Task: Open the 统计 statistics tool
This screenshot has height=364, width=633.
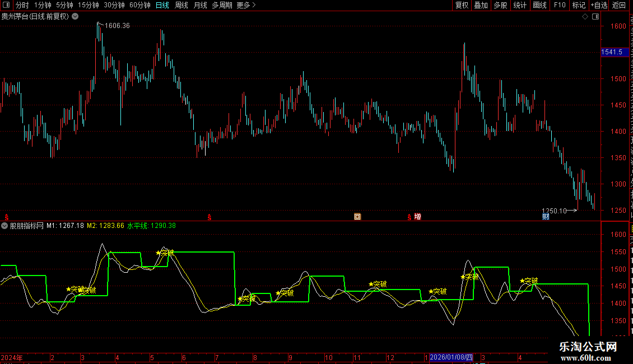Action: click(x=519, y=5)
